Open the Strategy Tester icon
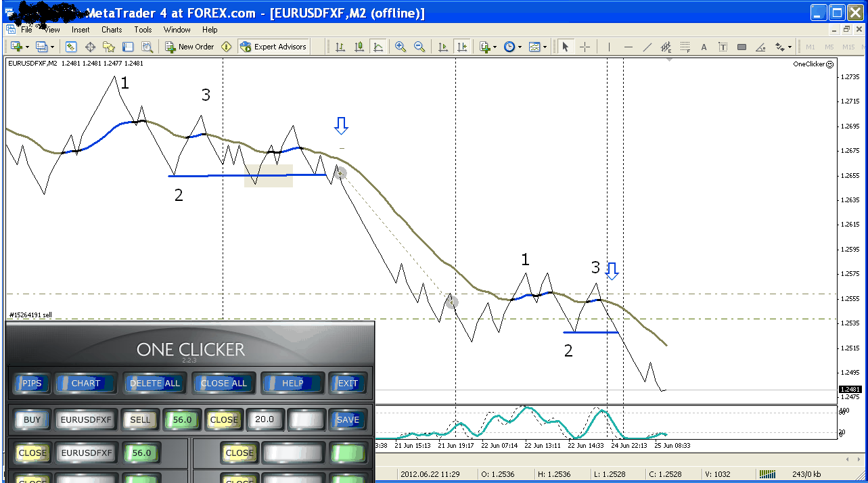This screenshot has height=483, width=868. 147,47
